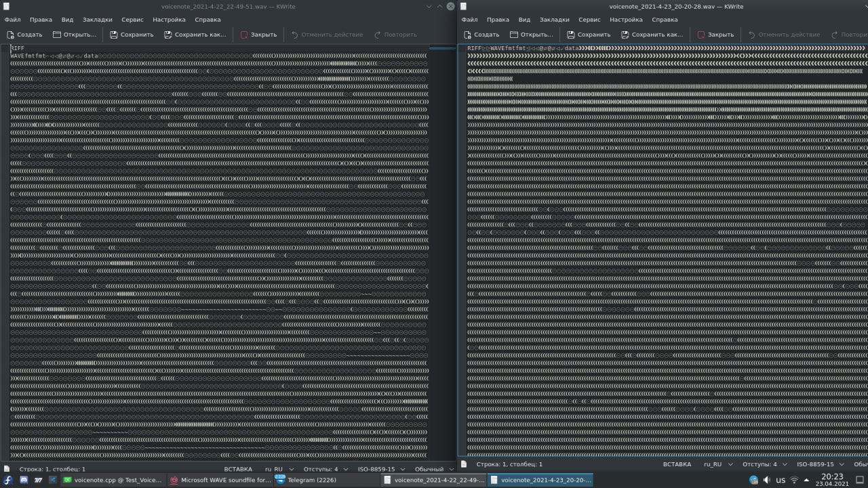Open the 20:23 clock calendar
Image resolution: width=868 pixels, height=488 pixels.
(x=831, y=480)
